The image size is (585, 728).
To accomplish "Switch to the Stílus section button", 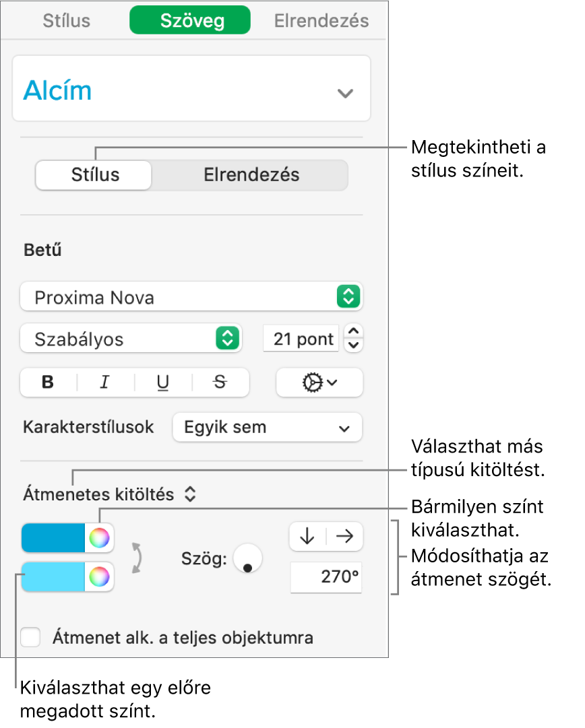I will coord(92,174).
